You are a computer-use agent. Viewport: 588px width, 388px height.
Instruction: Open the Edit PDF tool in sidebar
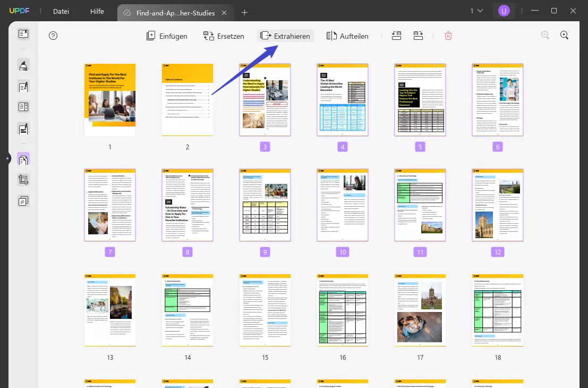pos(23,87)
